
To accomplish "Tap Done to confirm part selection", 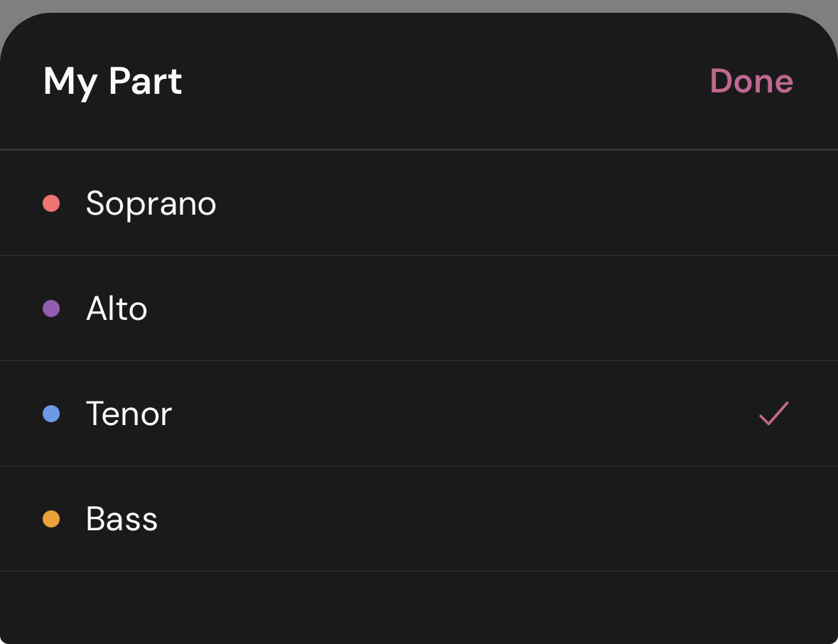I will tap(751, 81).
